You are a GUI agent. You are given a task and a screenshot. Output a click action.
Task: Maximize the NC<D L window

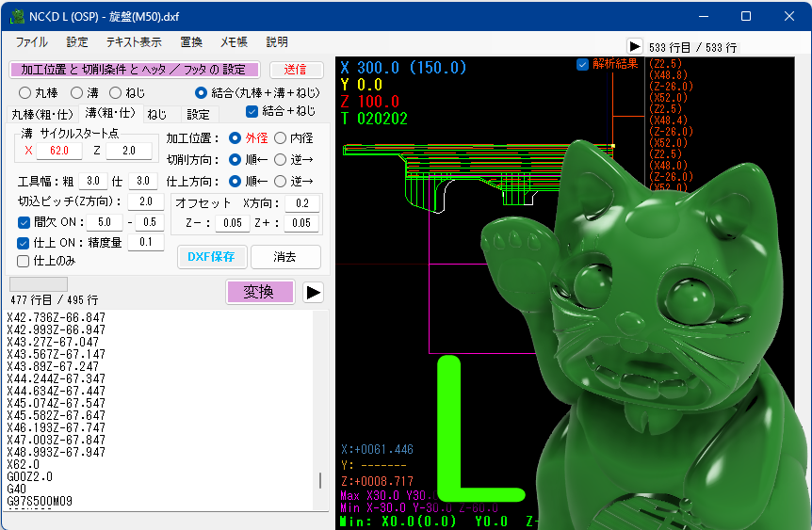[746, 16]
